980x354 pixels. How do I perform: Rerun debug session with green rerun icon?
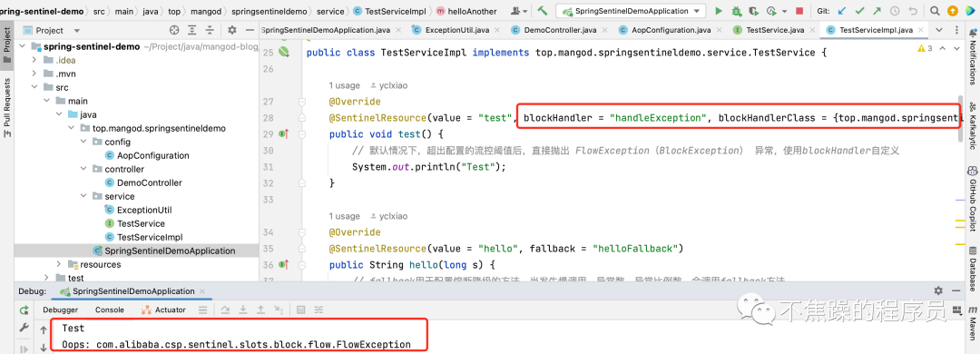24,310
